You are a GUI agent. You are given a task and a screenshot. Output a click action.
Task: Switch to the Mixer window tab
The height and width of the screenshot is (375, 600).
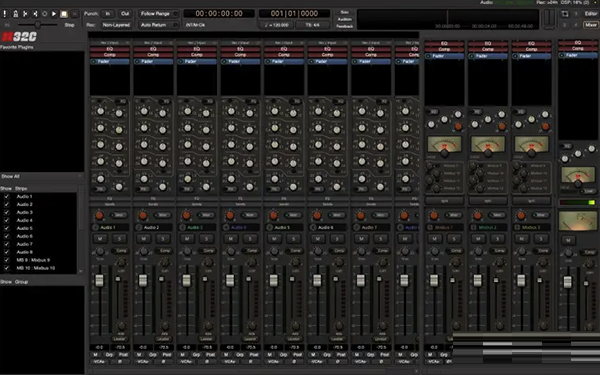590,25
